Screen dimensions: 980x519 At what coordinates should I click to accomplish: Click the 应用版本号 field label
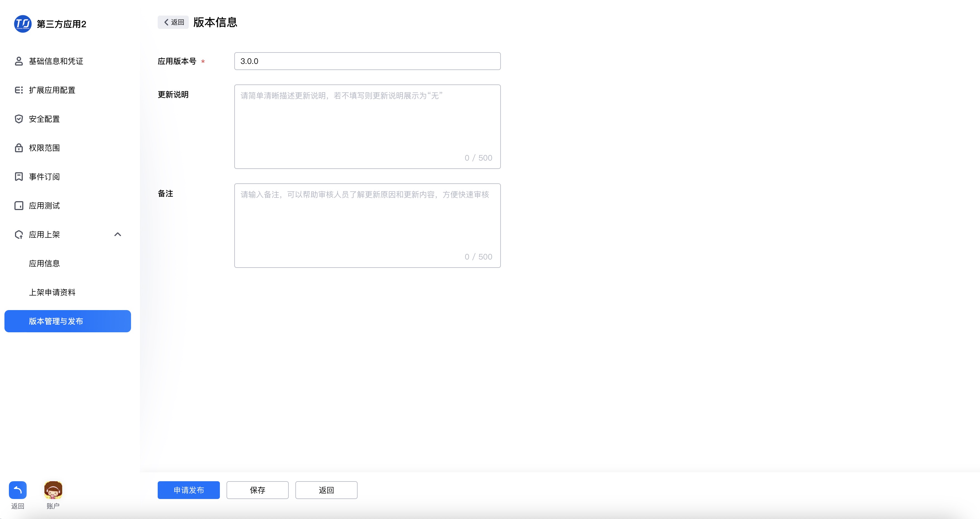click(x=177, y=61)
